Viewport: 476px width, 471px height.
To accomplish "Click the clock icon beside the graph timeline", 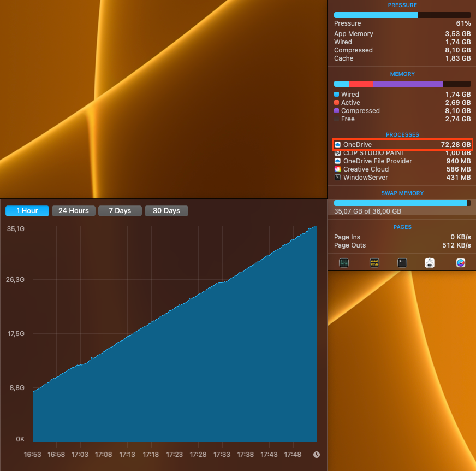I will click(x=316, y=455).
